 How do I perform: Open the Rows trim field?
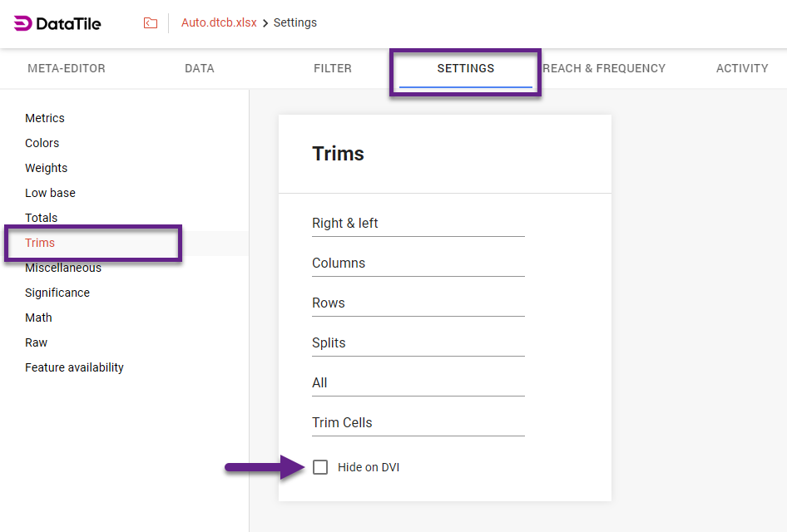(x=418, y=303)
